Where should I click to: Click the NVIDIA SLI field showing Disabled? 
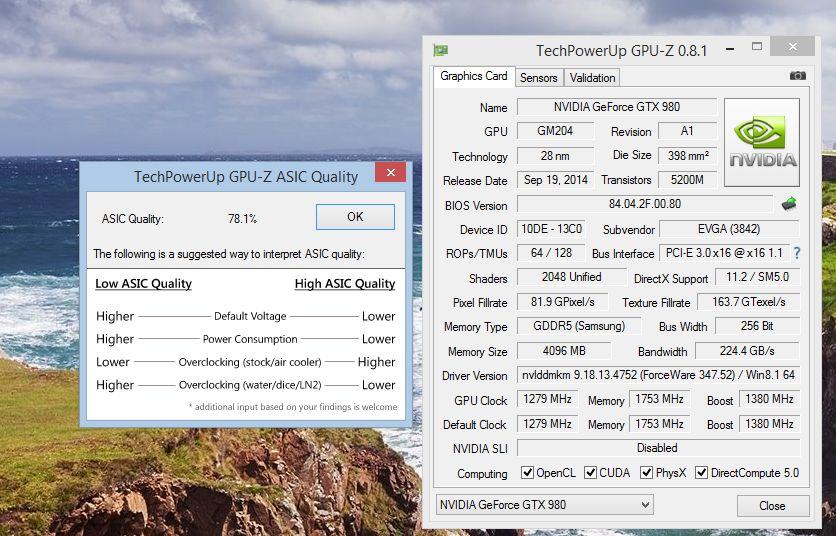click(658, 448)
